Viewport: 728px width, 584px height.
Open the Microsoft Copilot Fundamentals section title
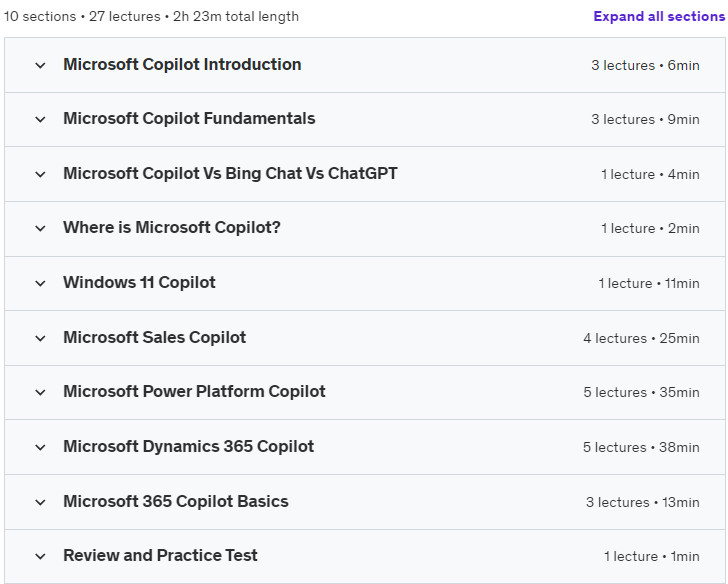pyautogui.click(x=189, y=119)
